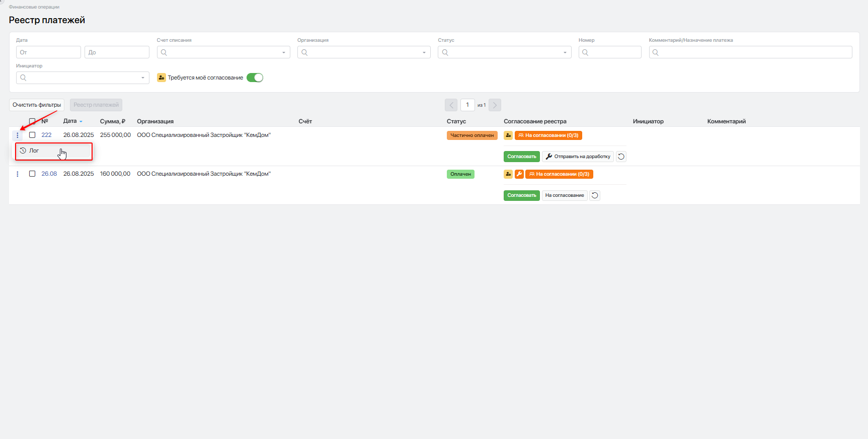Sort by the Дата column header
Viewport: 868px width, 439px height.
(70, 121)
